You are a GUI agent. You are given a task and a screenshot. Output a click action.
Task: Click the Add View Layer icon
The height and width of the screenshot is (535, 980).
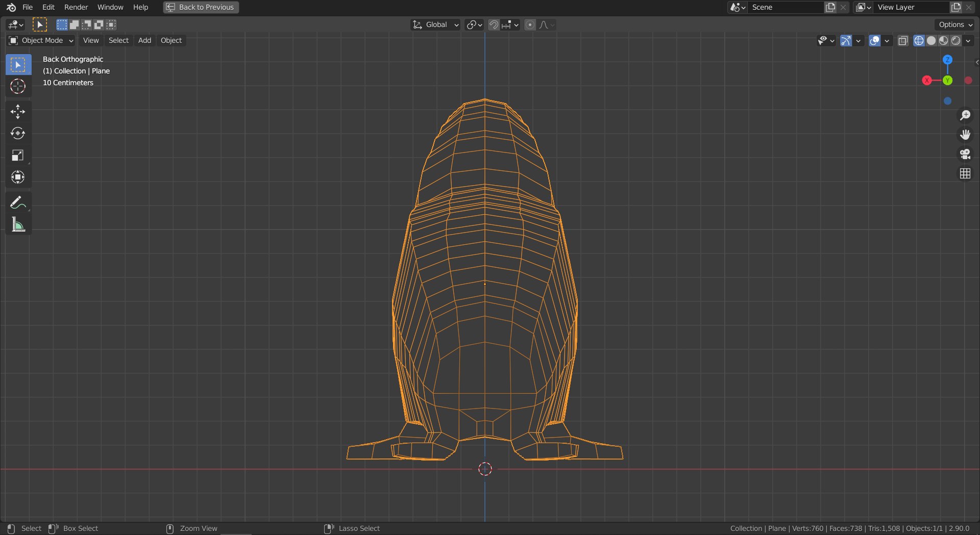click(956, 7)
